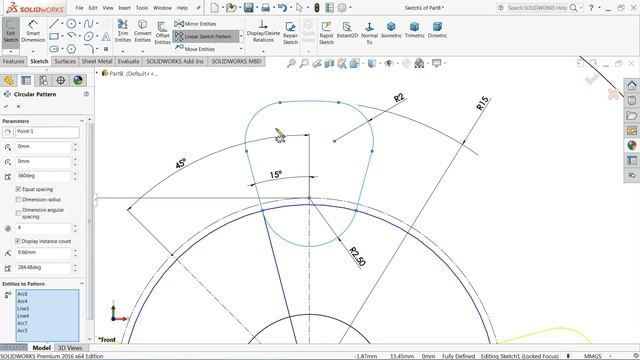Select the Line sketch tool
The width and height of the screenshot is (640, 360).
pos(53,24)
